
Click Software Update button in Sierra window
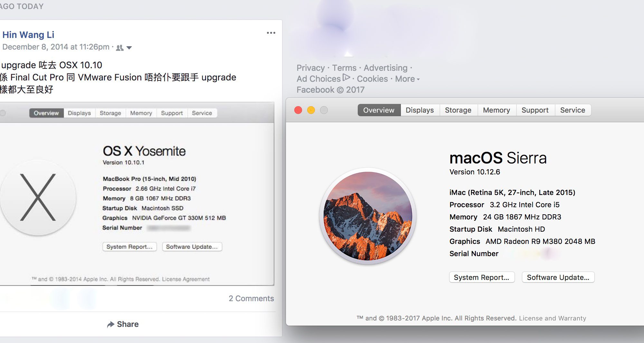(x=558, y=277)
